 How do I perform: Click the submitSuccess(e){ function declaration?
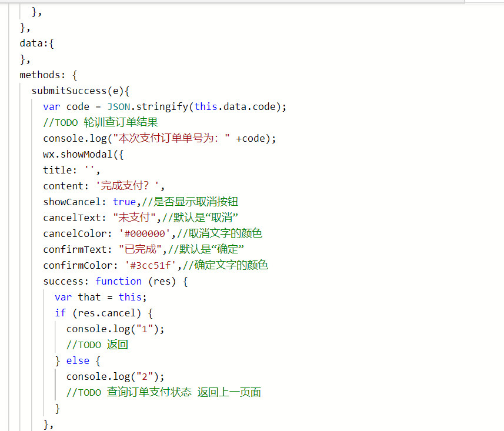[81, 91]
